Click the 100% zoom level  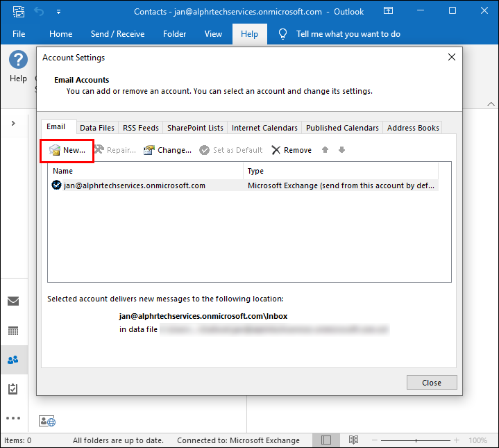(x=477, y=440)
